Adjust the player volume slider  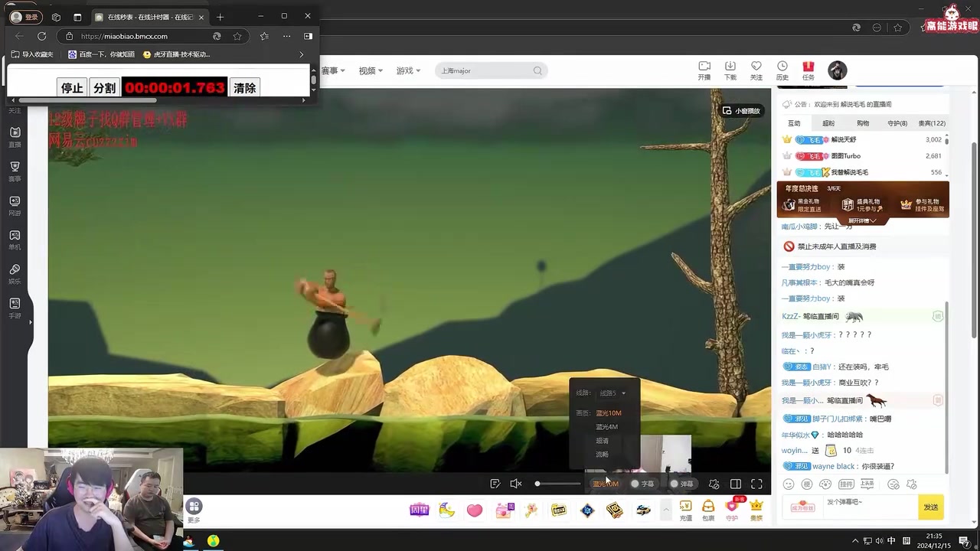(x=559, y=484)
